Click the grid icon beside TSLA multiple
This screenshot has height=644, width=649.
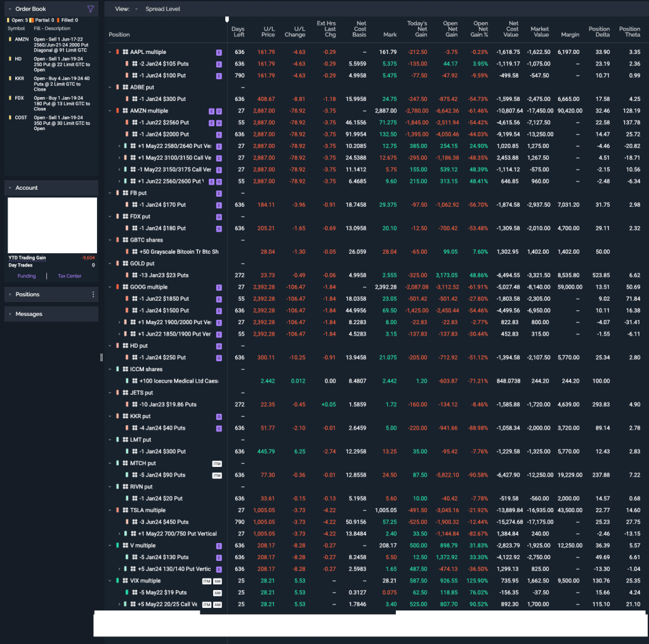point(126,510)
